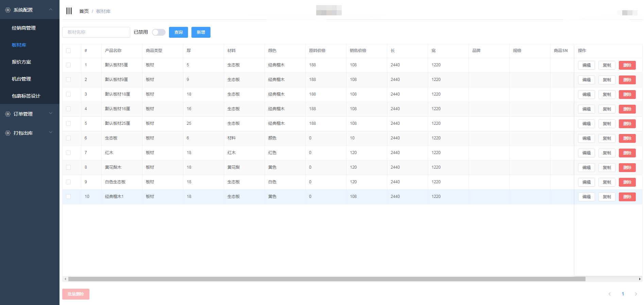Click the 订单管理 gear icon
The width and height of the screenshot is (644, 305).
pyautogui.click(x=8, y=114)
